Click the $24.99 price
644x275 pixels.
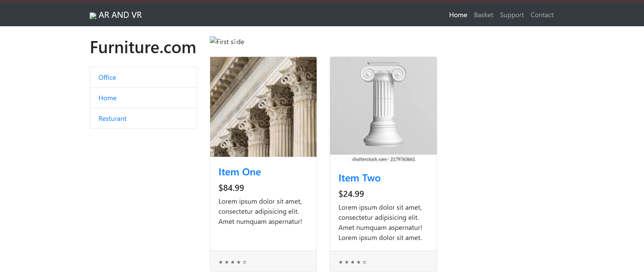click(351, 194)
